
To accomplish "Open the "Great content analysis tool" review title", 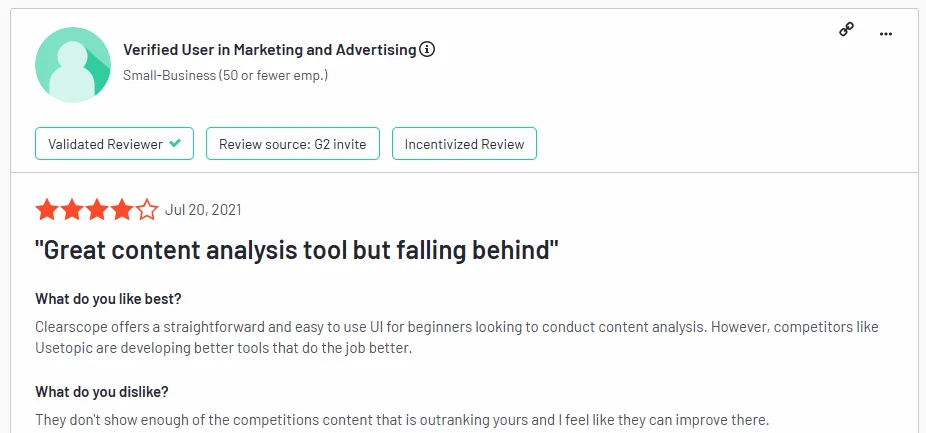I will (297, 250).
